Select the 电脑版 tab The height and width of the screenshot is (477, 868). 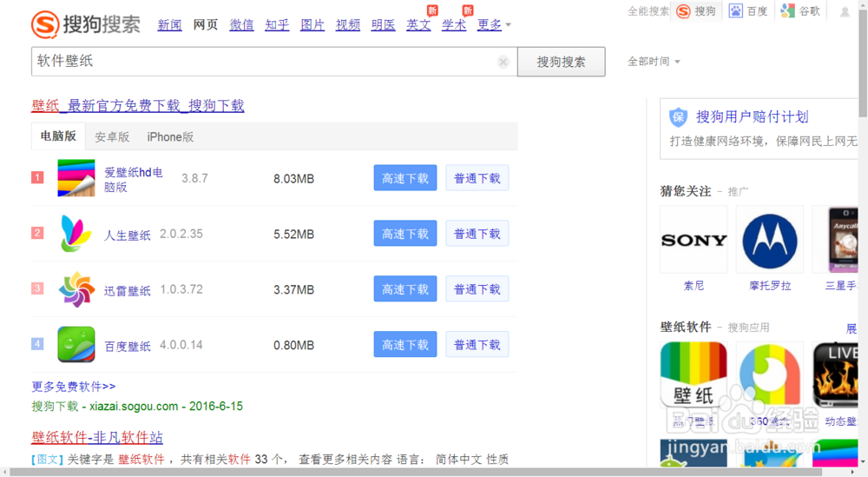coord(58,136)
